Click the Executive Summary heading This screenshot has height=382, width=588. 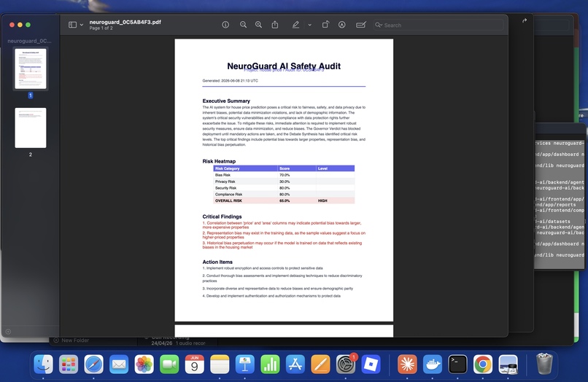[226, 101]
